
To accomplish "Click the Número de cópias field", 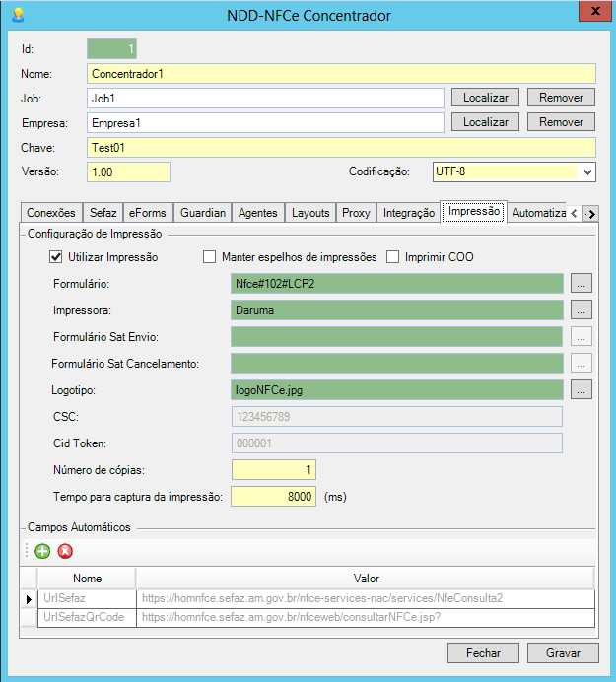I will (x=273, y=470).
